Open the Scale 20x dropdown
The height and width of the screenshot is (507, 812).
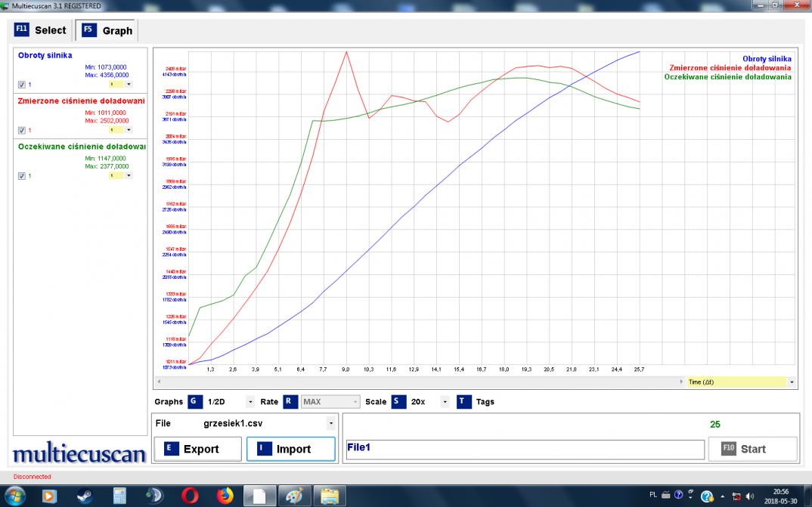[x=445, y=402]
